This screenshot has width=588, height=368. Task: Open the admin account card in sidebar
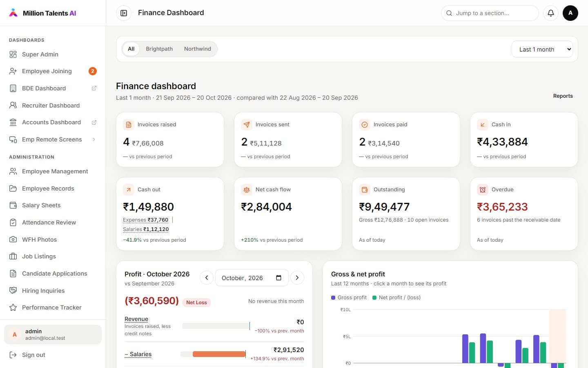53,334
